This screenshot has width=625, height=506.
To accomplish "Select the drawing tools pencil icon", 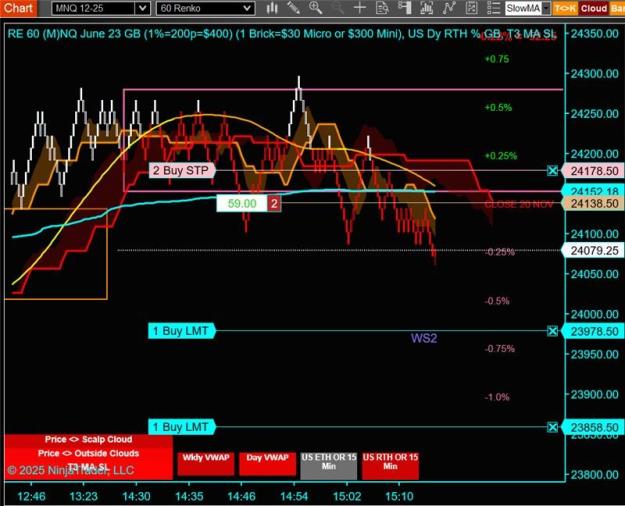I will pyautogui.click(x=294, y=8).
